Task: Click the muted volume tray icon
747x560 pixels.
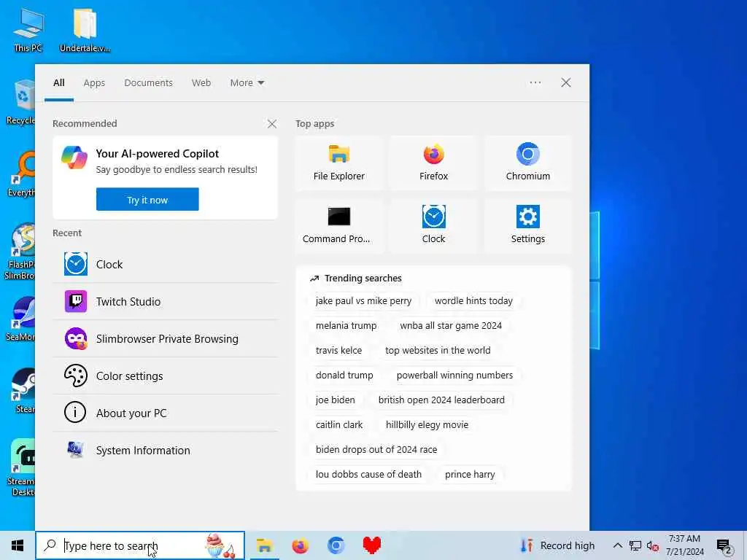Action: click(x=653, y=545)
